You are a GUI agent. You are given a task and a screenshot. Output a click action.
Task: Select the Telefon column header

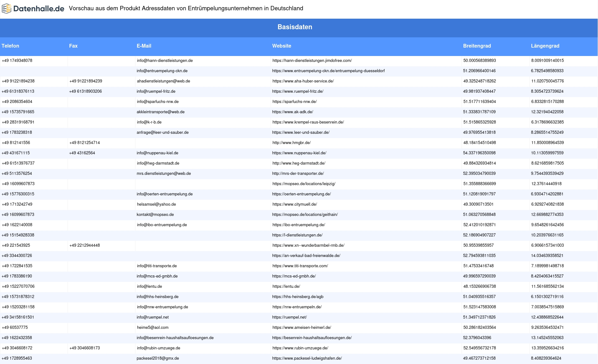tap(10, 46)
